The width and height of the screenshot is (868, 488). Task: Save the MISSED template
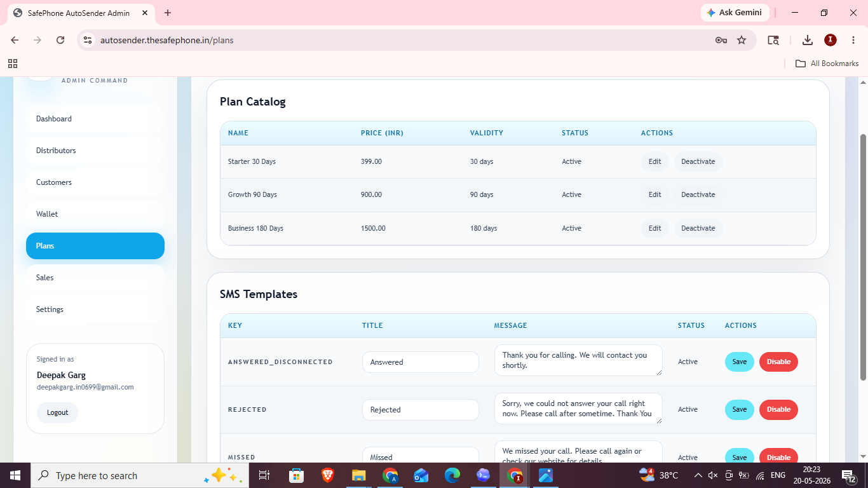tap(740, 456)
